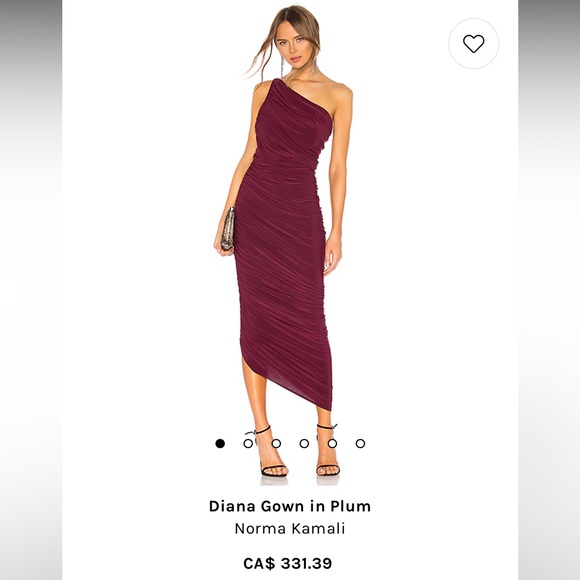The image size is (580, 580).
Task: Tap the metallic clutch the model holds
Action: coord(227,229)
